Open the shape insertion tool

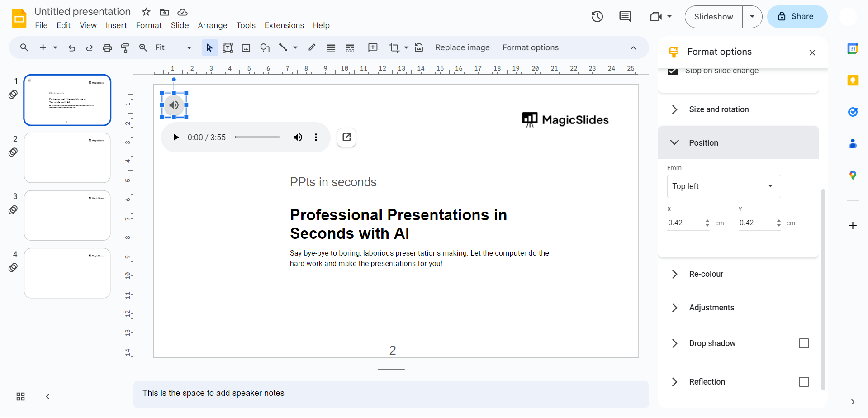tap(265, 48)
